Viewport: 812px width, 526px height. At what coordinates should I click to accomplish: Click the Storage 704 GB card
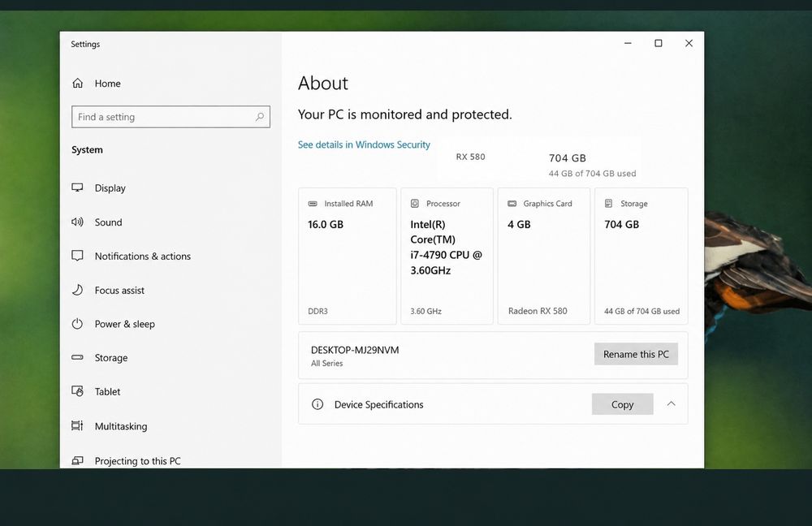point(641,257)
